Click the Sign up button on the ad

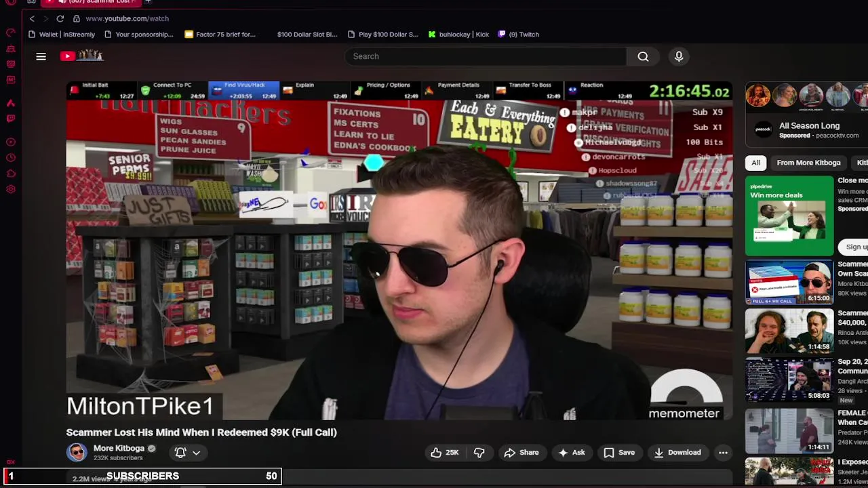pyautogui.click(x=853, y=247)
